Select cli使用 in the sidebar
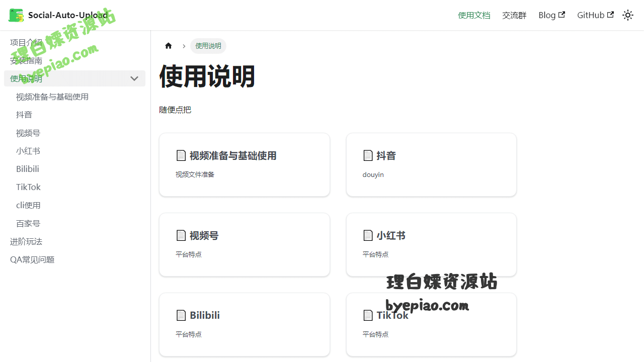The image size is (644, 362). click(x=28, y=205)
